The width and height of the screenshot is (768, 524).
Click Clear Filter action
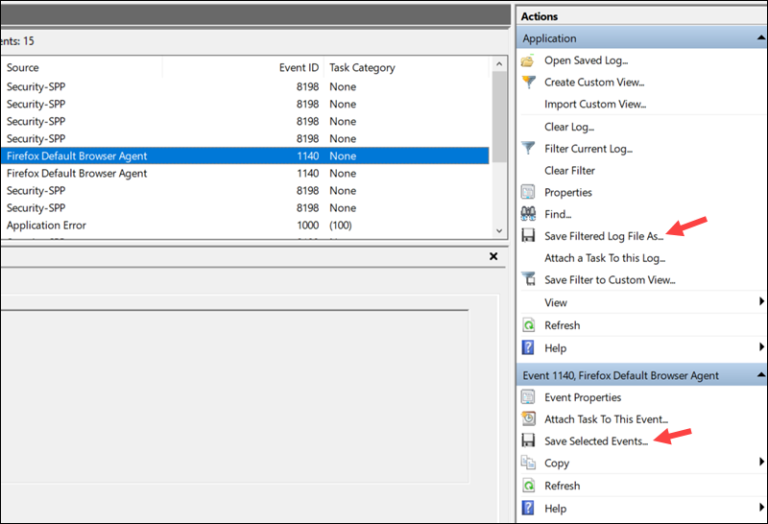tap(570, 170)
